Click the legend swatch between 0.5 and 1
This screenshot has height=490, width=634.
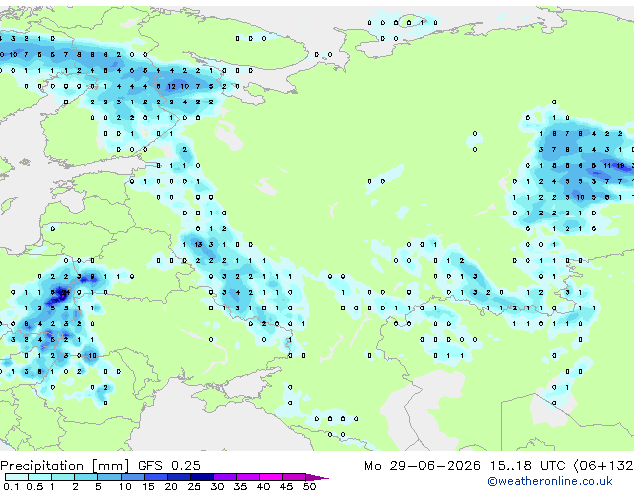coord(40,477)
